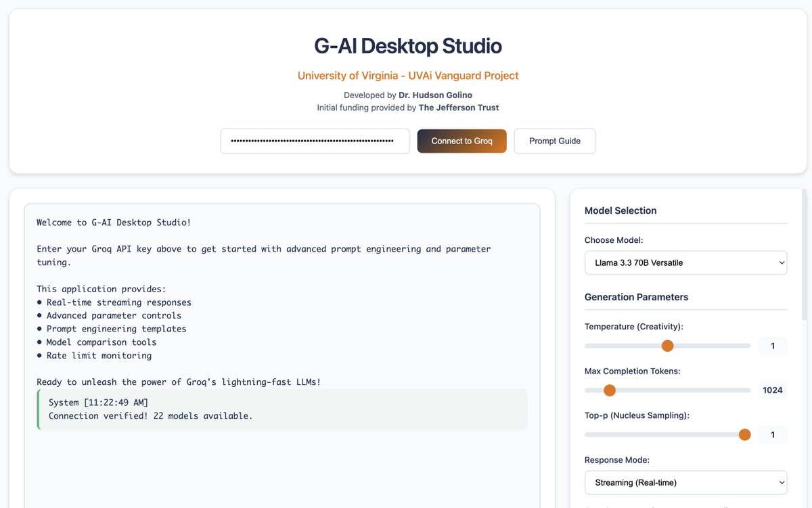The width and height of the screenshot is (812, 508).
Task: Click the Max Completion Tokens slider handle
Action: [x=609, y=390]
